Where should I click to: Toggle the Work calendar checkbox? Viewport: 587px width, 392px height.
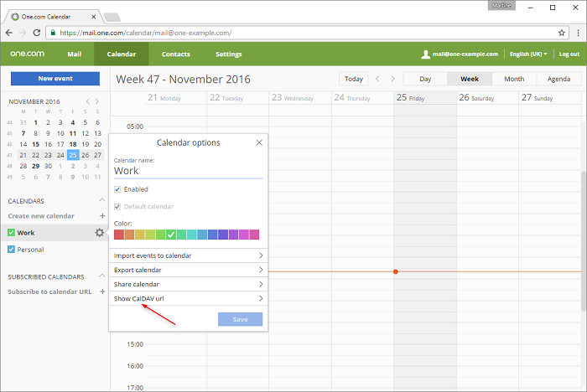(12, 233)
